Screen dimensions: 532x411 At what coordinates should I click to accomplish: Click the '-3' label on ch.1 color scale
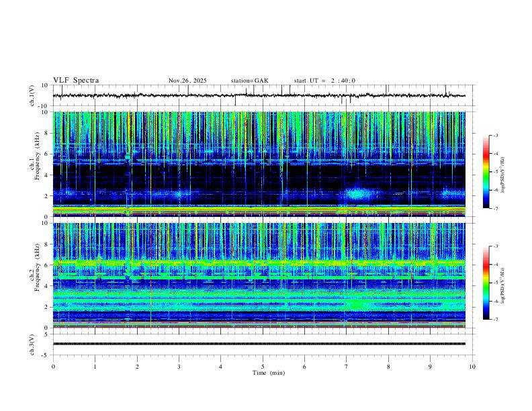coord(495,135)
